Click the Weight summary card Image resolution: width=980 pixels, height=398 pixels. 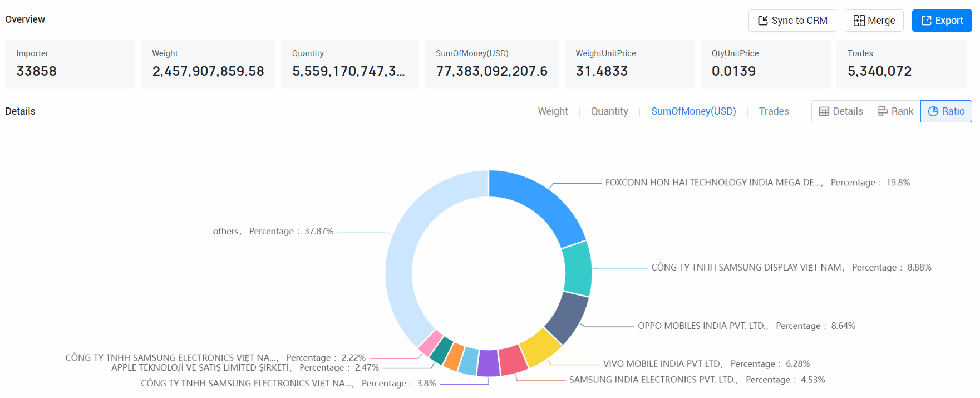pyautogui.click(x=208, y=65)
